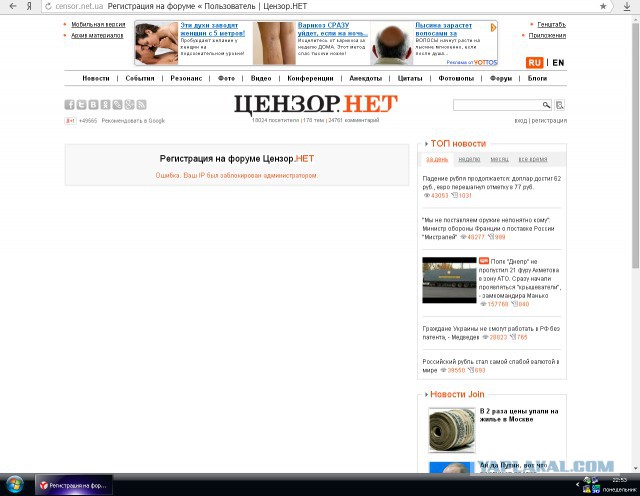Screen dimensions: 640x496
Task: Show hidden tray icons with the chevron
Action: tap(578, 485)
